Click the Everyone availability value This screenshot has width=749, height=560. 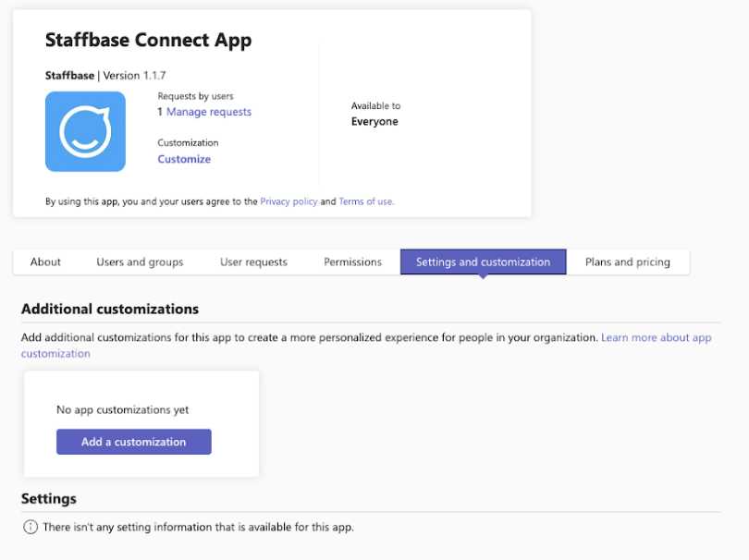pyautogui.click(x=374, y=121)
